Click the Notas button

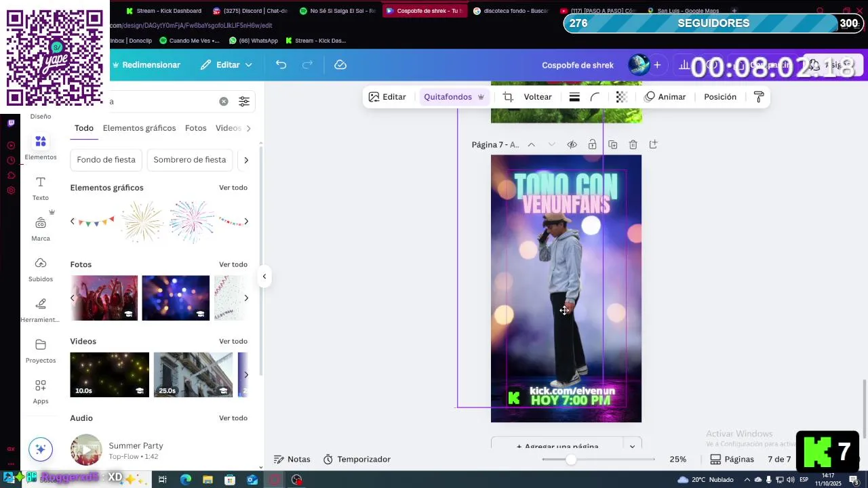point(292,460)
